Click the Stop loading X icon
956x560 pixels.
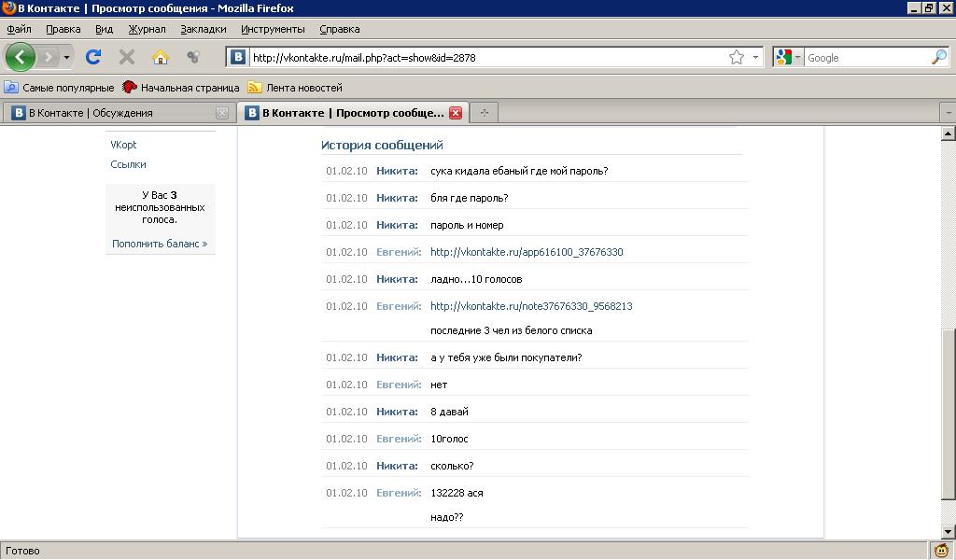coord(127,57)
